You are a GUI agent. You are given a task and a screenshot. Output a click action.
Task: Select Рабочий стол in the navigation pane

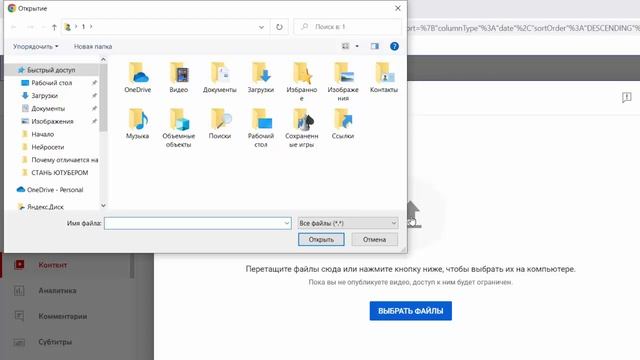point(52,83)
